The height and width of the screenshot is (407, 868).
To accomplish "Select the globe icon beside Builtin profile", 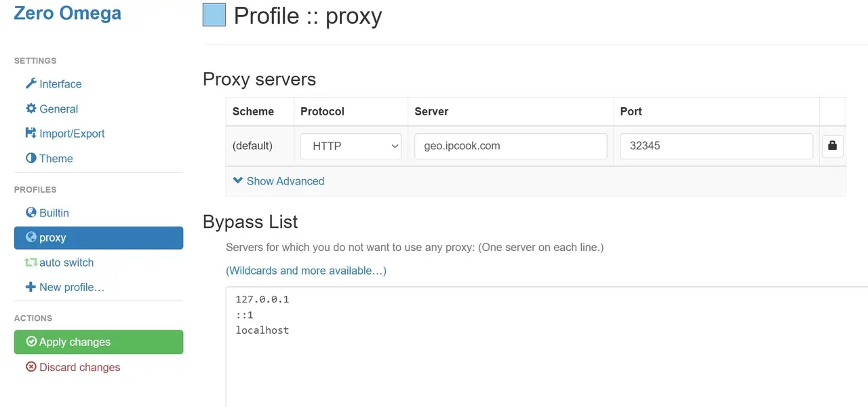I will click(30, 212).
